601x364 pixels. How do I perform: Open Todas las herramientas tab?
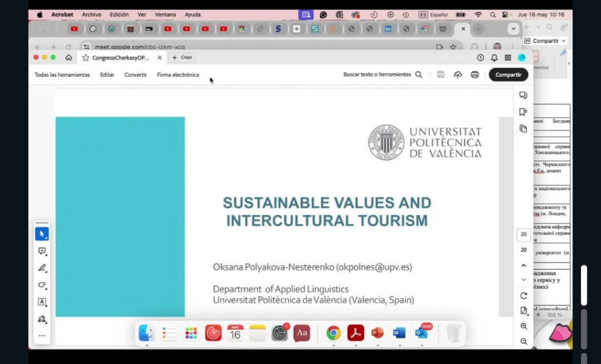(62, 75)
